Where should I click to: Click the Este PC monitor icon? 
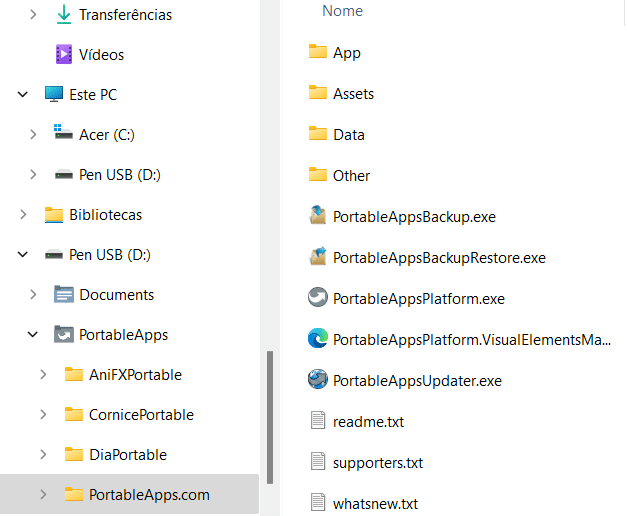click(x=54, y=94)
